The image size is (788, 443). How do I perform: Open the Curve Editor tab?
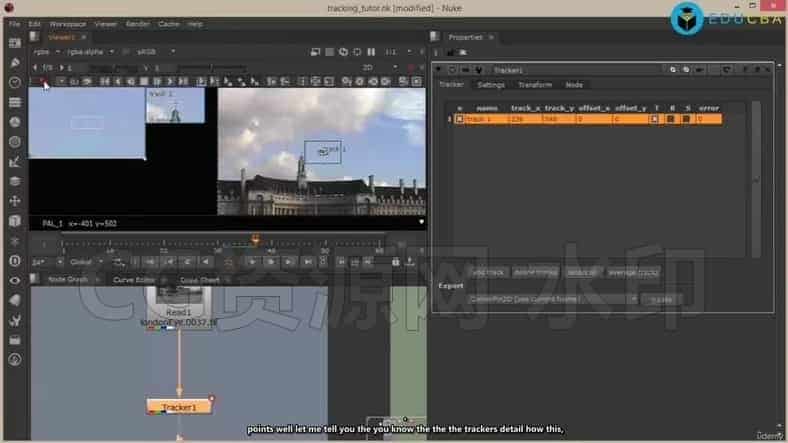pos(134,279)
